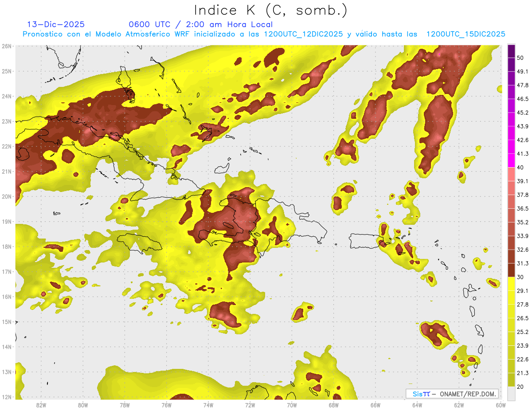532x411 pixels.
Task: Click the 'Pronostico con el Modelo Atmosferico WRF' line
Action: [x=264, y=34]
